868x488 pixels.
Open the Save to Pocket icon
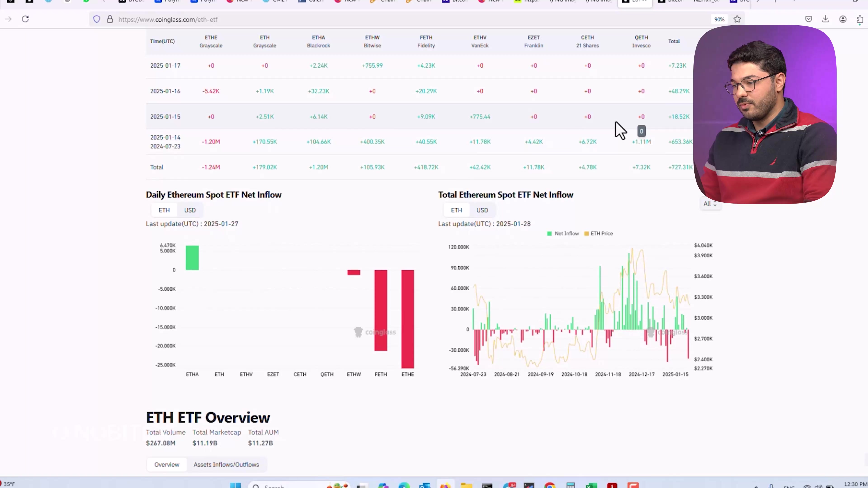point(808,19)
